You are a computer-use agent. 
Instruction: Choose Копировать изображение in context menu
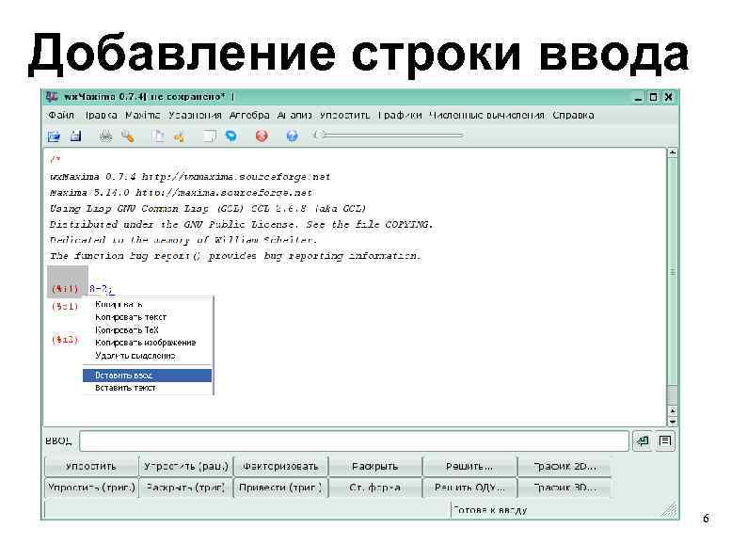tap(147, 343)
